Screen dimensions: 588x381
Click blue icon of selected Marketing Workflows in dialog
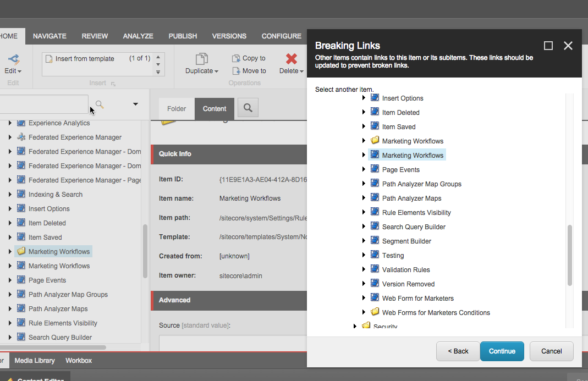(375, 155)
